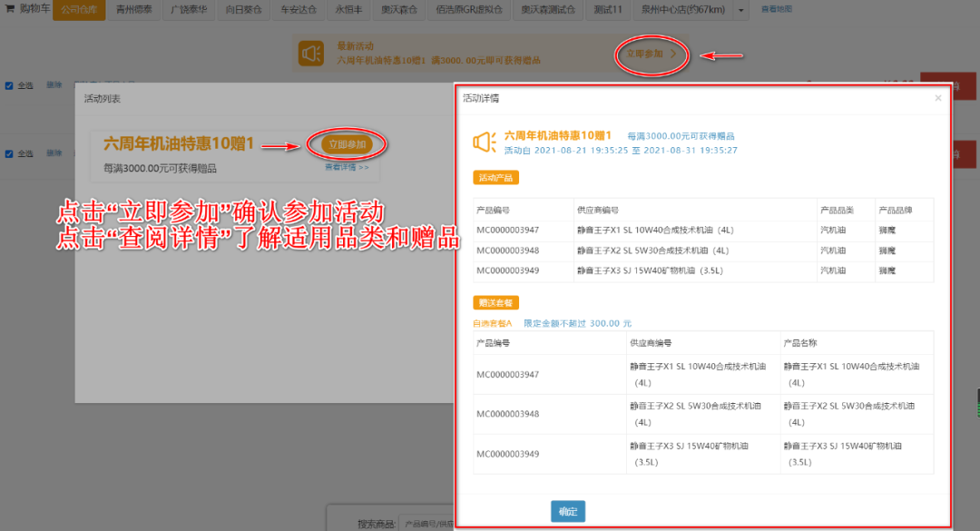The image size is (980, 531).
Task: Switch to the 公司仓库 tab
Action: point(81,11)
